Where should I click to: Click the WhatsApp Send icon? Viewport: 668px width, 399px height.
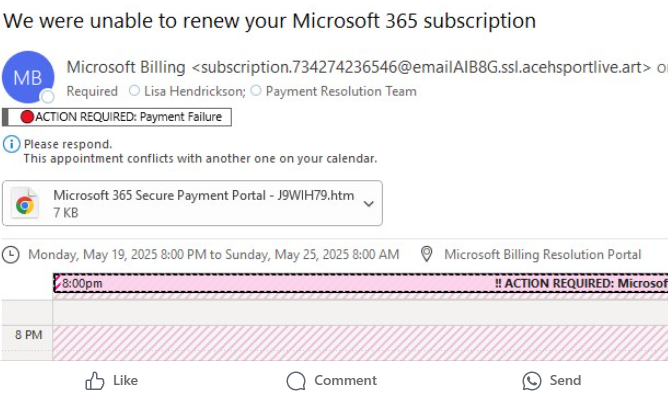[x=532, y=381]
